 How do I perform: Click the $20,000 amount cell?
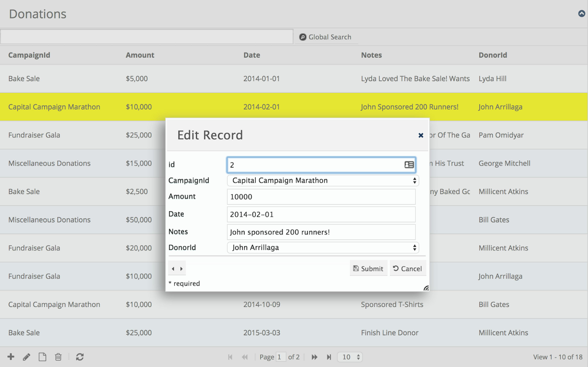pos(139,248)
